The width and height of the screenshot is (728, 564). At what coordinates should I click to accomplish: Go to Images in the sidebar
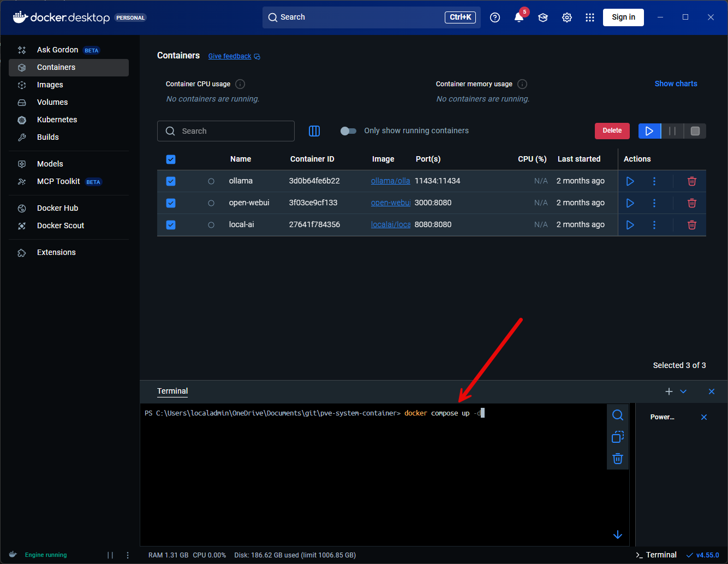pyautogui.click(x=69, y=85)
